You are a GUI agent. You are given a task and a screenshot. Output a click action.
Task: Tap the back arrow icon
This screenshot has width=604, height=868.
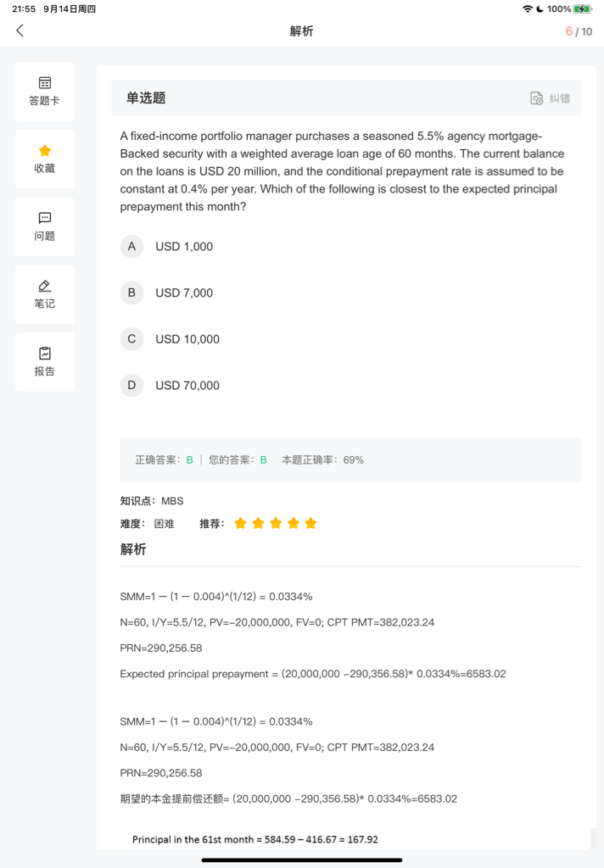click(x=20, y=31)
